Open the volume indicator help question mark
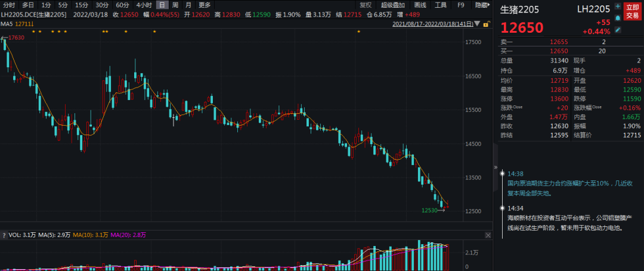This screenshot has height=271, width=644. point(4,235)
